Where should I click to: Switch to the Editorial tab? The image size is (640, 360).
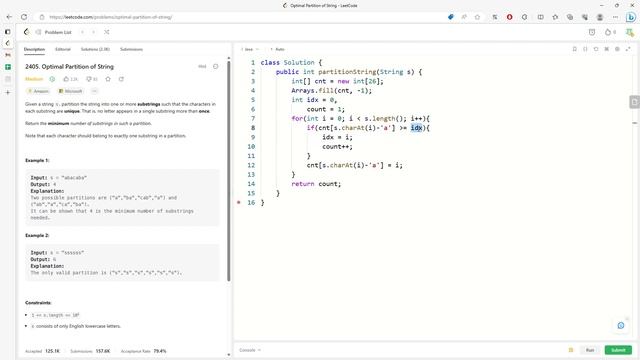pyautogui.click(x=63, y=49)
